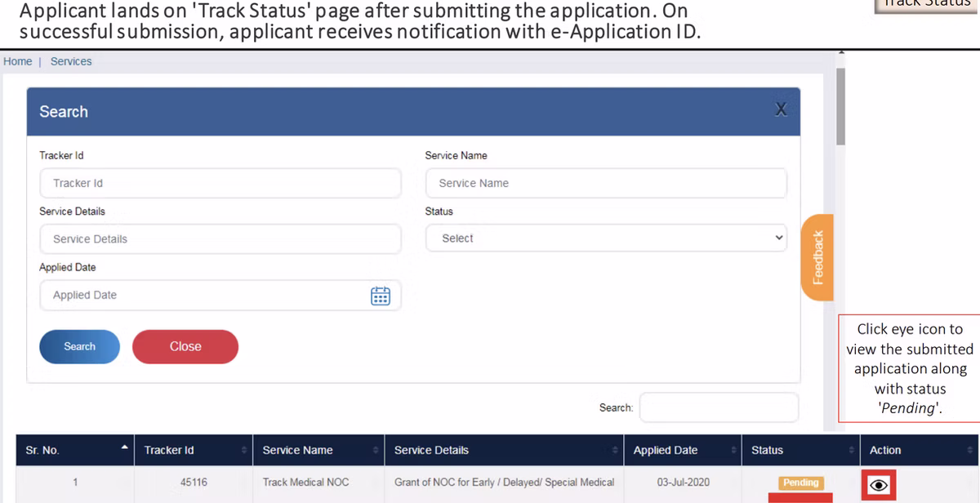
Task: Click the eye icon to view application
Action: [x=879, y=485]
